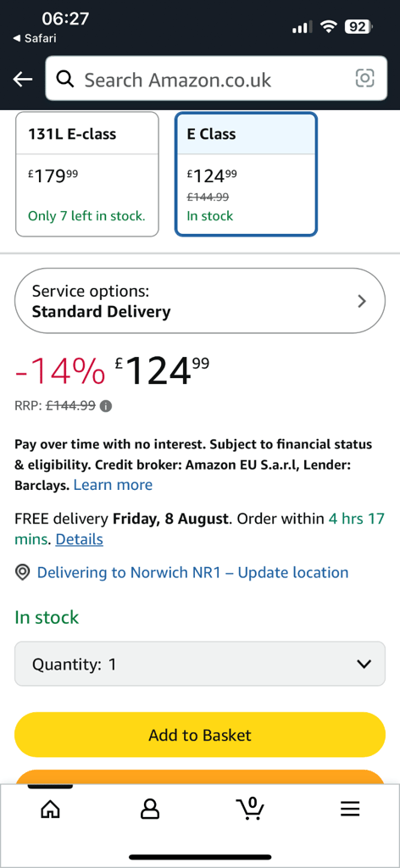Viewport: 400px width, 868px height.
Task: Open the hamburger menu icon
Action: tap(350, 810)
